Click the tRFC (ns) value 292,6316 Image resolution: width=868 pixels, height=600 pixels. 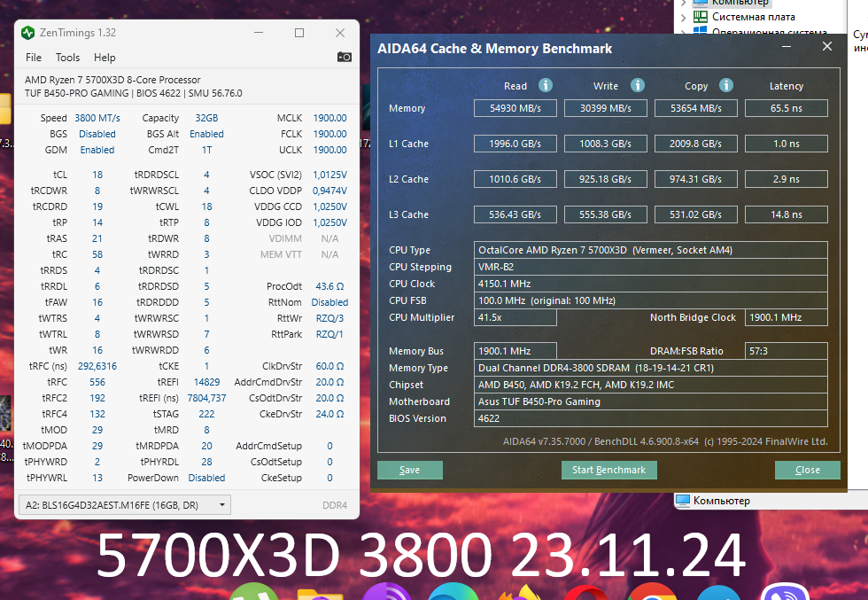tap(97, 366)
